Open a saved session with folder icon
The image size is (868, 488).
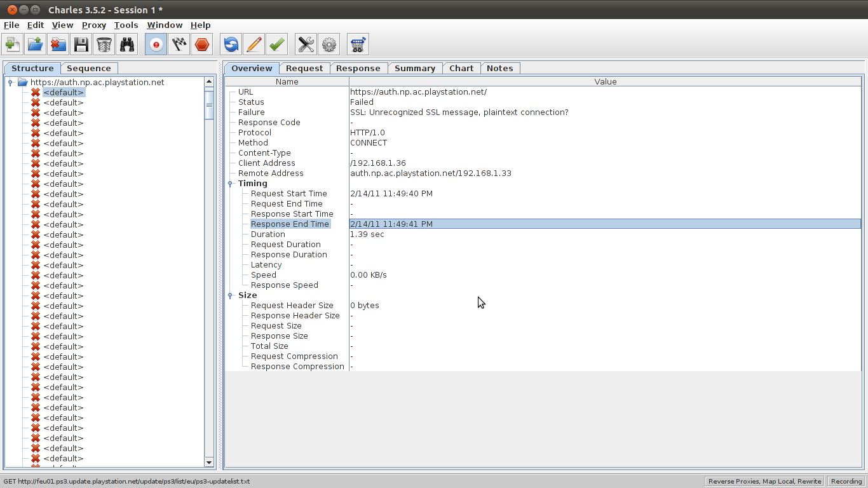tap(35, 44)
